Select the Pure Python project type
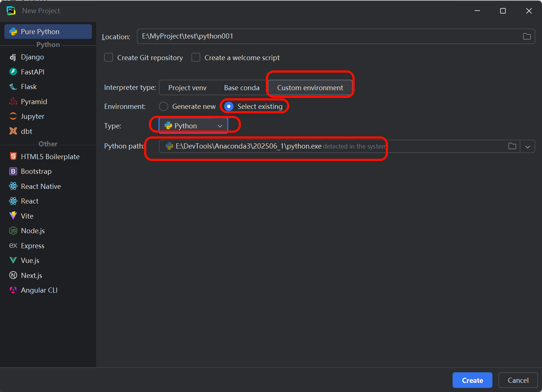 pos(48,32)
